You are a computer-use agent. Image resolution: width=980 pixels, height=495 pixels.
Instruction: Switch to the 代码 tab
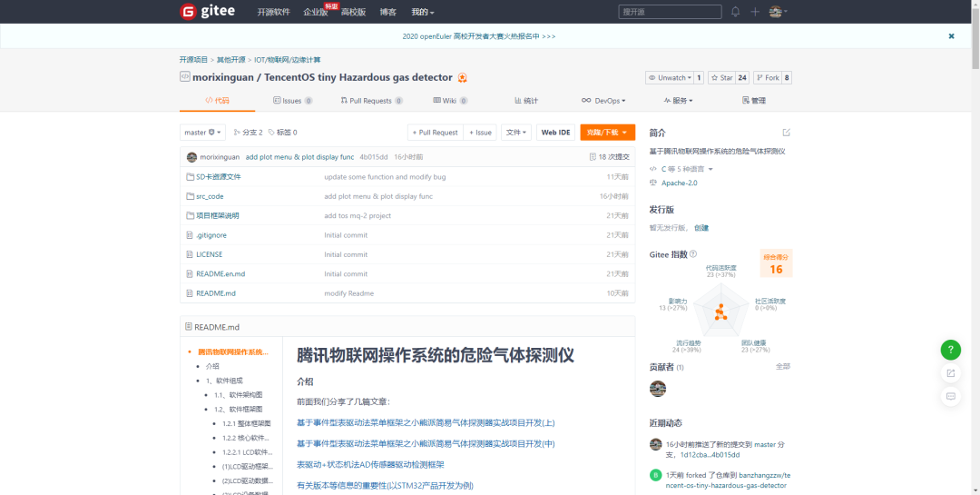click(218, 101)
